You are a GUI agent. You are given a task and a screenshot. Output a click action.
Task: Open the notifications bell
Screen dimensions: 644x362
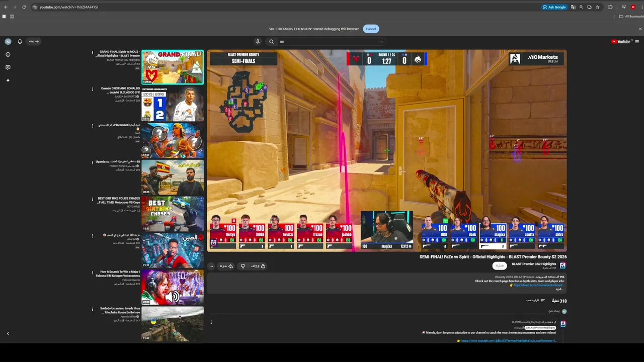point(20,42)
